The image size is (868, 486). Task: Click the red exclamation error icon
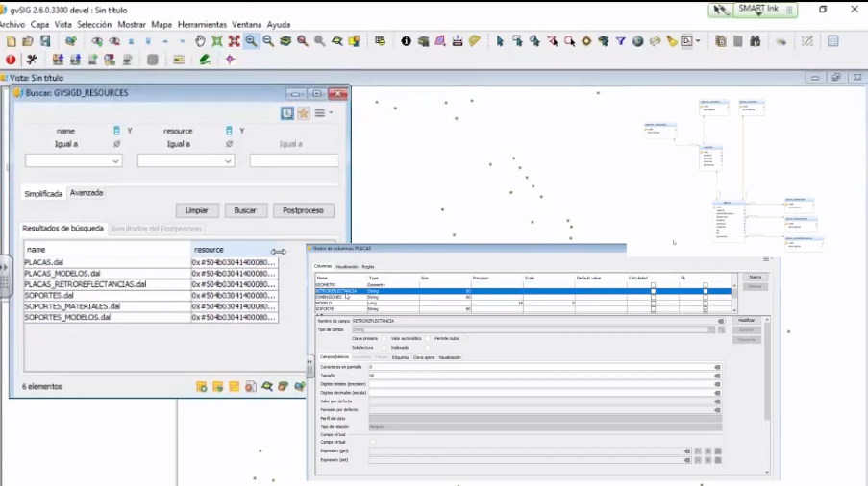click(x=11, y=60)
